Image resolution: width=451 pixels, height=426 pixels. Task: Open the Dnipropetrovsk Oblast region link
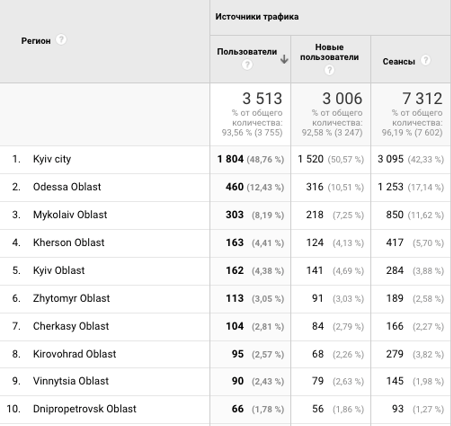[x=85, y=409]
